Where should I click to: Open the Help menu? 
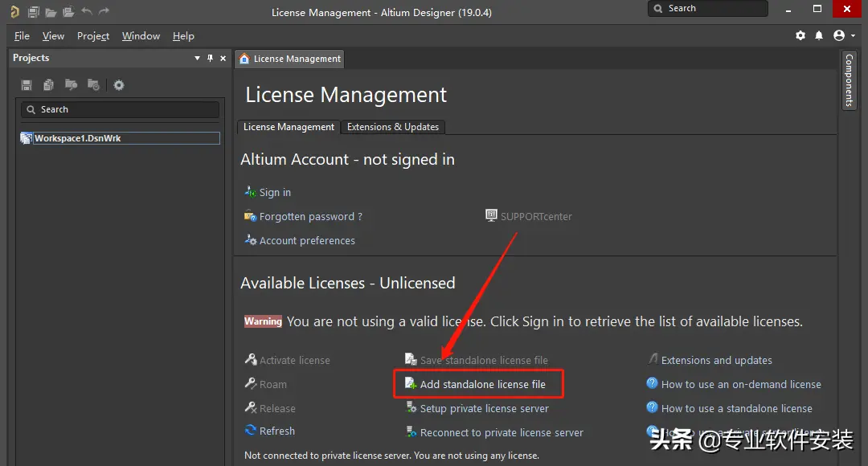click(x=183, y=36)
